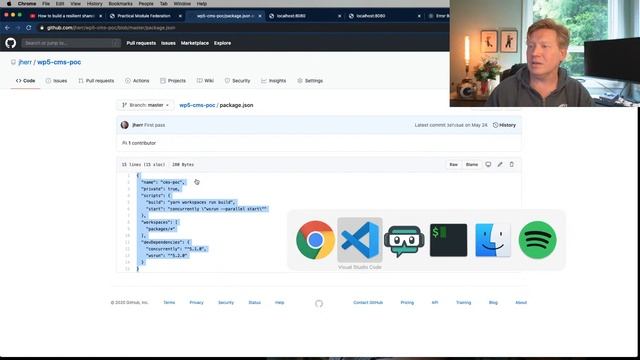
Task: Switch to the How to build a resilient tab
Action: click(65, 16)
